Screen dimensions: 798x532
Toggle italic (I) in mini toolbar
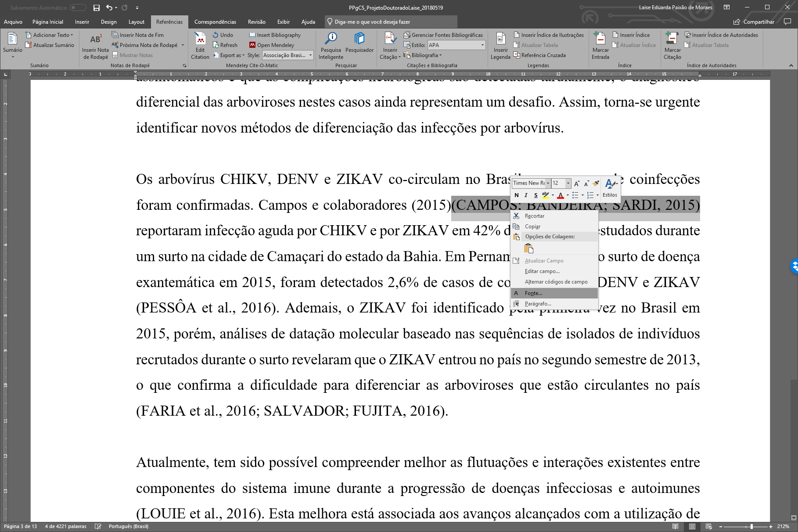tap(526, 195)
